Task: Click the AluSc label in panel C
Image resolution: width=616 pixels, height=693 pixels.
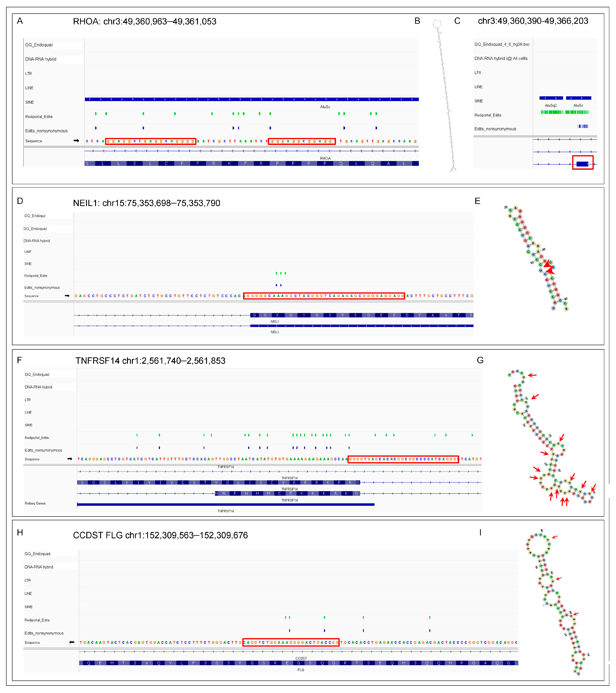Action: click(x=578, y=105)
